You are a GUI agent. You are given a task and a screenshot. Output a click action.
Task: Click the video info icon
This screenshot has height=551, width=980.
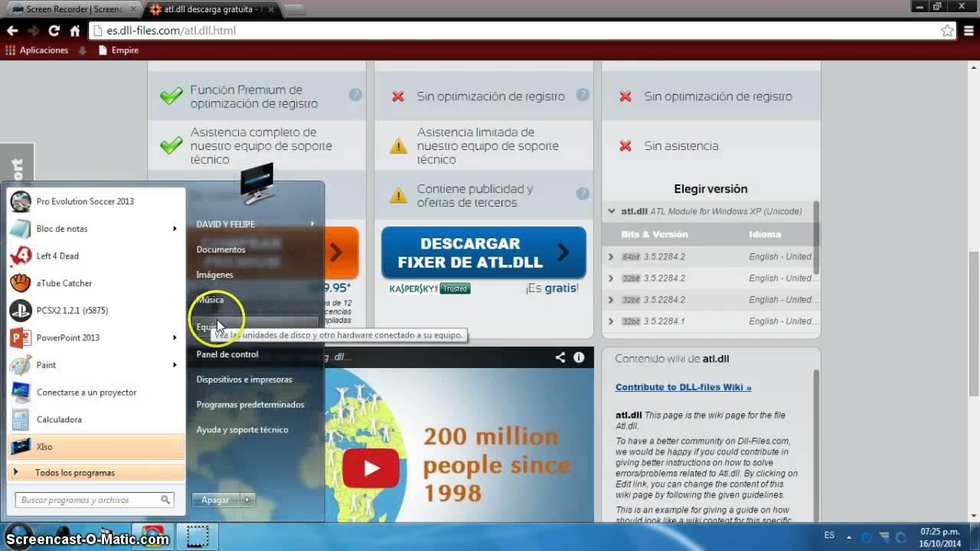point(579,357)
